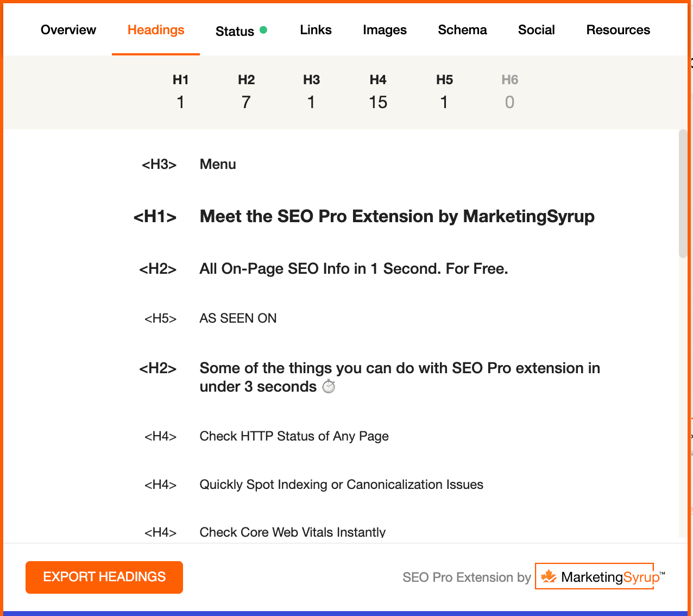This screenshot has width=693, height=616.
Task: Click the Export Headings button
Action: 104,577
